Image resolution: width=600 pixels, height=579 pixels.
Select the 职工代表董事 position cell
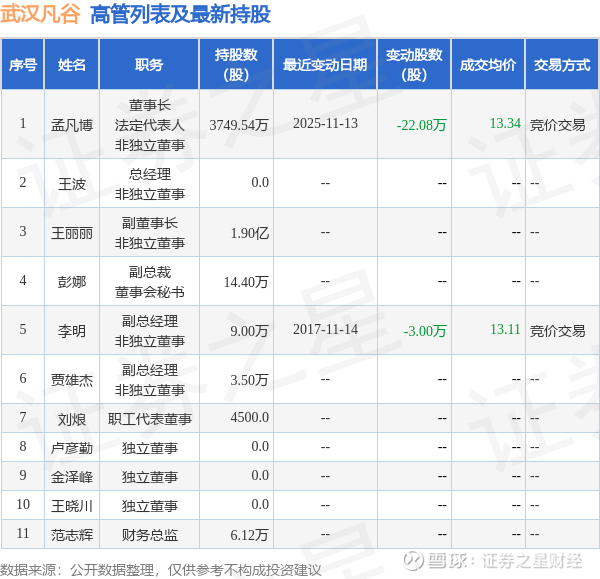coord(150,419)
